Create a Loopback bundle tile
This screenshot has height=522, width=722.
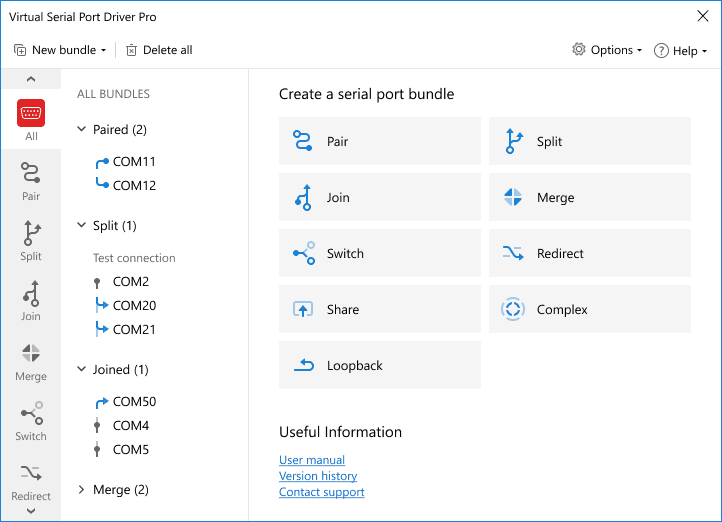pyautogui.click(x=380, y=365)
